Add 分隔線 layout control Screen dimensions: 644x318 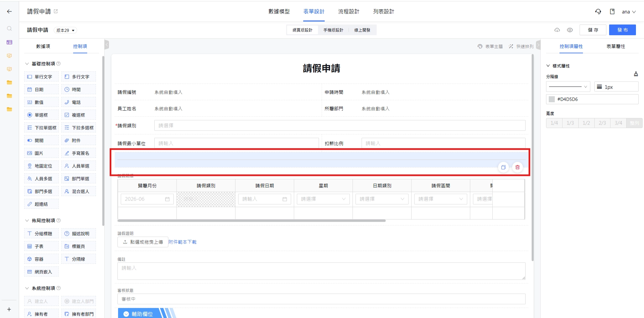(x=78, y=259)
